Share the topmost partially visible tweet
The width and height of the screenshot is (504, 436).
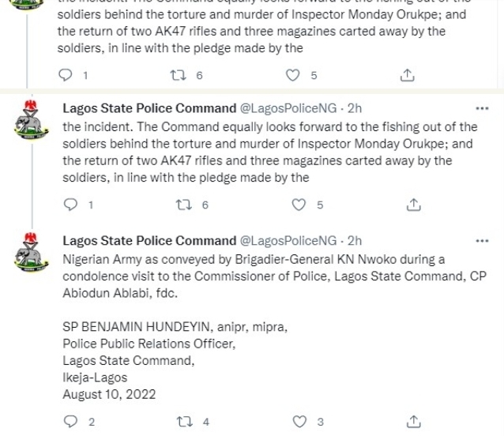coord(407,75)
